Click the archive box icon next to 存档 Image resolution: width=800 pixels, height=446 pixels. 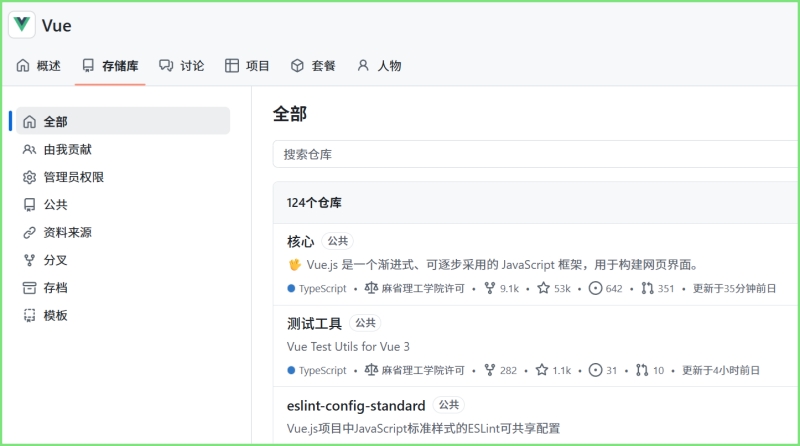tap(30, 288)
